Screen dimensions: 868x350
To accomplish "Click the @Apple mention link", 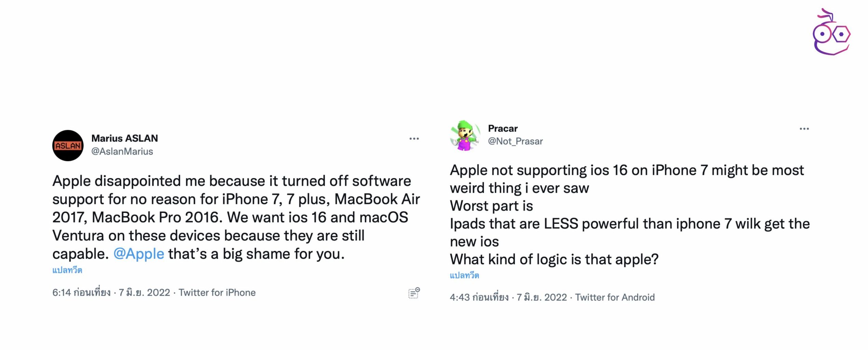I will (x=139, y=254).
